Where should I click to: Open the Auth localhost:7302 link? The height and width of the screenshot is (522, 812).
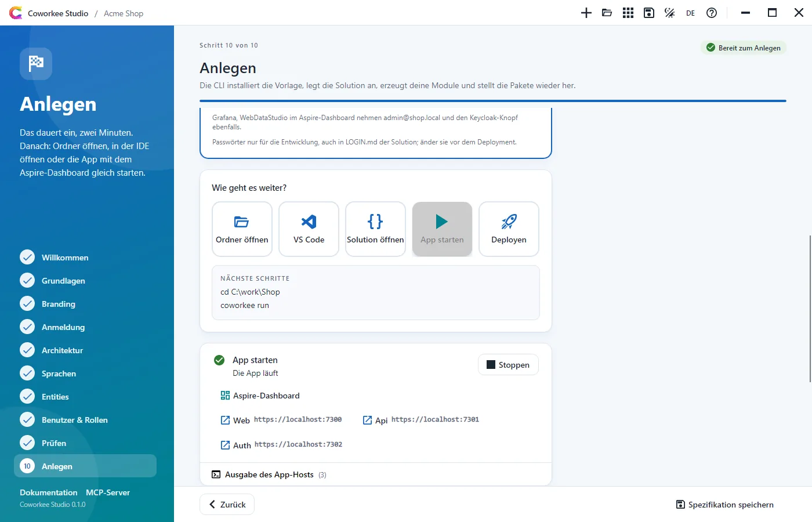281,445
